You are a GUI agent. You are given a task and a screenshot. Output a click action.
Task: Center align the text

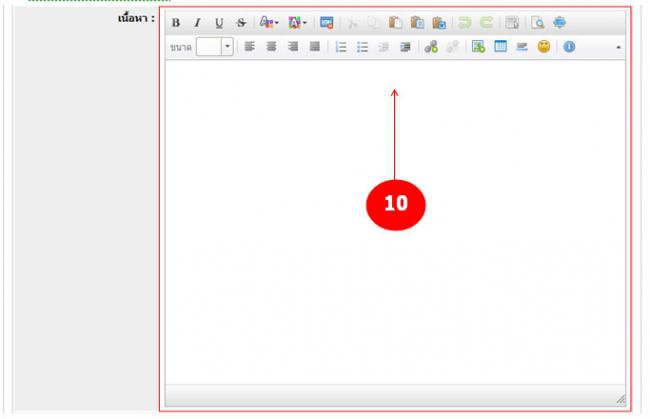pyautogui.click(x=272, y=46)
